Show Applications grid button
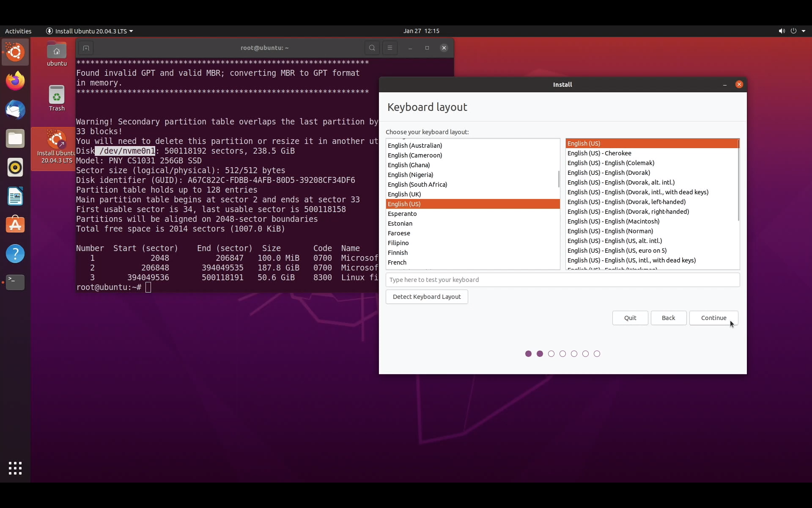The width and height of the screenshot is (812, 508). pyautogui.click(x=15, y=468)
